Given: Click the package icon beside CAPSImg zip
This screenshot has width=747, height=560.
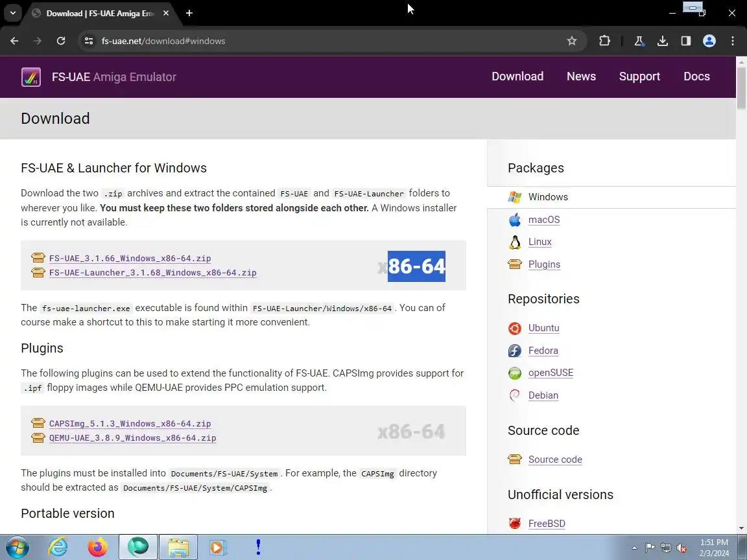Looking at the screenshot, I should 38,423.
